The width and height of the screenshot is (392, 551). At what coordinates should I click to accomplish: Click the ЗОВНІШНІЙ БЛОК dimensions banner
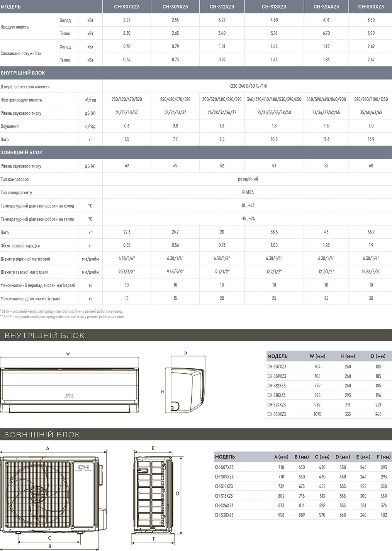click(196, 434)
